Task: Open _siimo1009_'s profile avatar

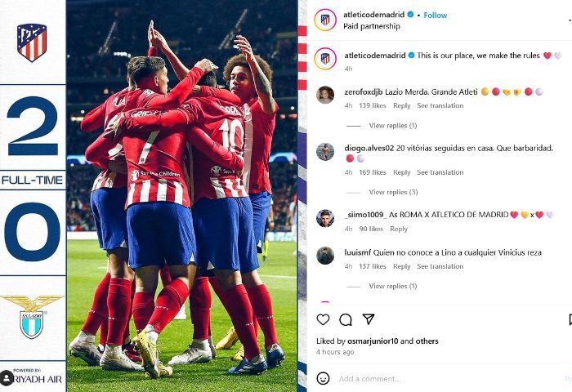Action: point(325,218)
